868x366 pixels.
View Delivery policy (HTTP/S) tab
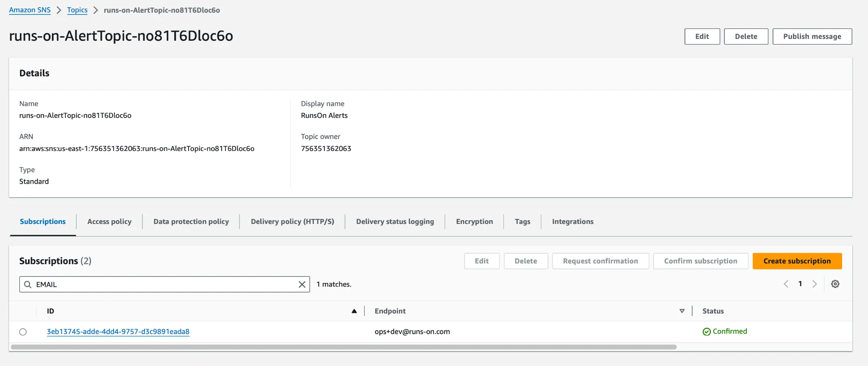coord(292,221)
